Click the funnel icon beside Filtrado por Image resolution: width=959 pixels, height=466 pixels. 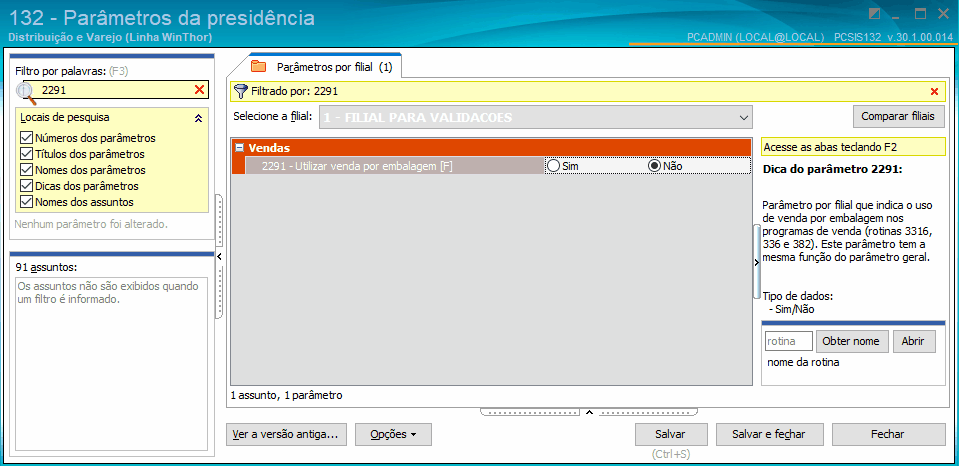(240, 91)
